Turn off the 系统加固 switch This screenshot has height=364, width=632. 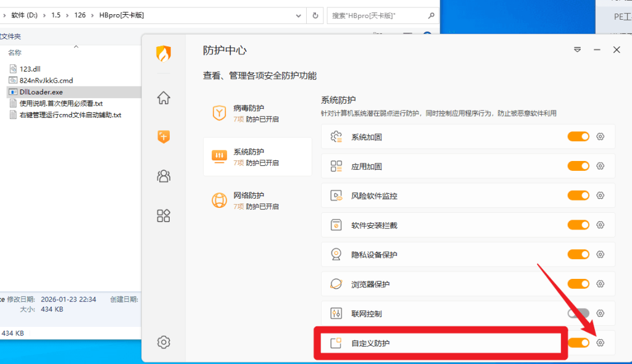(x=578, y=136)
